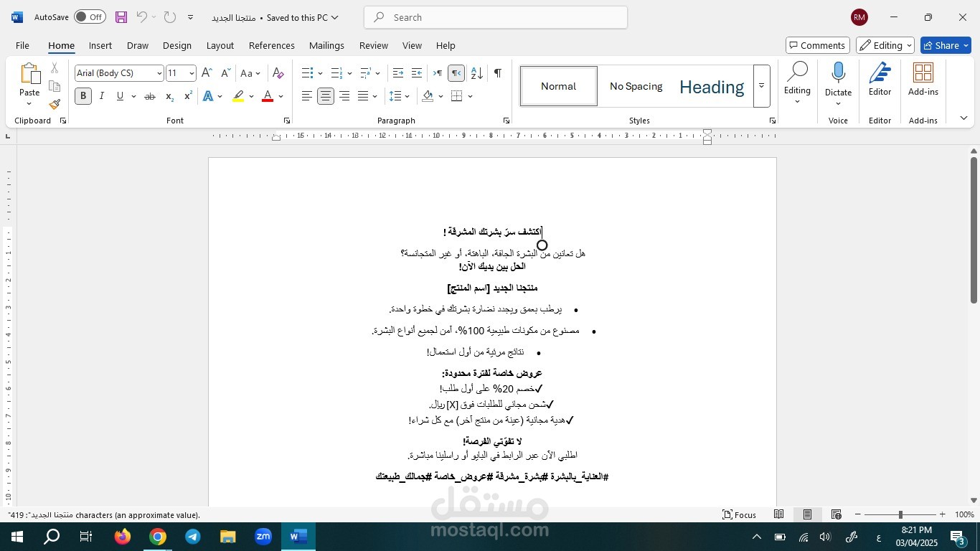The height and width of the screenshot is (551, 980).
Task: Click the Sort A-Z icon
Action: point(477,73)
